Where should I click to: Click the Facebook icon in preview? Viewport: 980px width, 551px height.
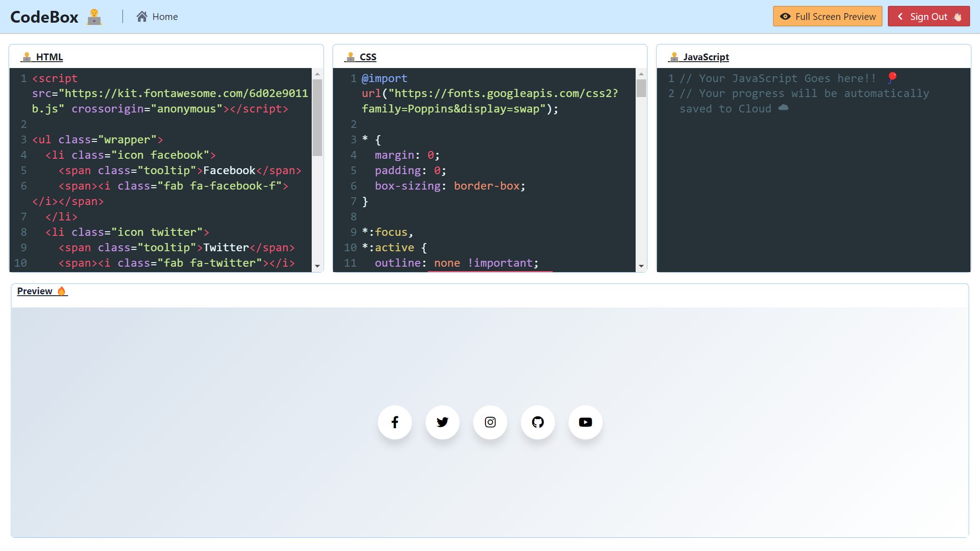click(395, 422)
